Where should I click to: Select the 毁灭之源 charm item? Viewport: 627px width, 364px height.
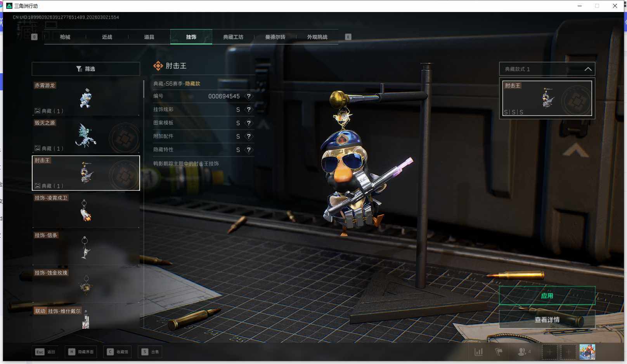pyautogui.click(x=86, y=135)
